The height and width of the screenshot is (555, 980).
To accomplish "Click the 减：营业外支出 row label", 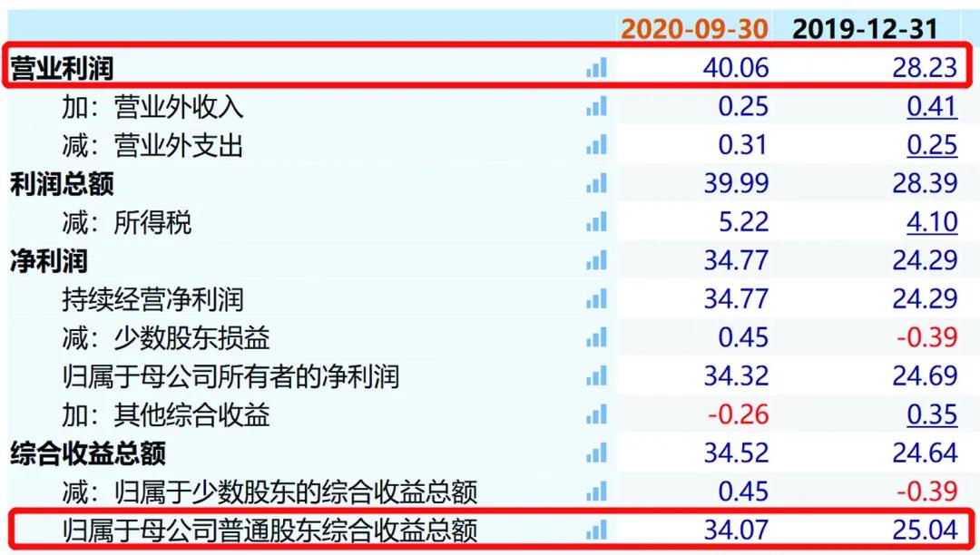I will coord(152,145).
